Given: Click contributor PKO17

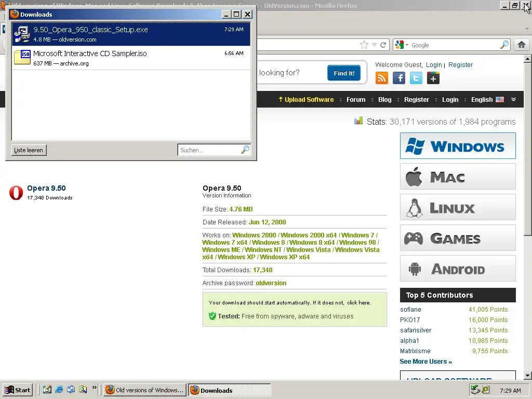Looking at the screenshot, I should tap(410, 320).
